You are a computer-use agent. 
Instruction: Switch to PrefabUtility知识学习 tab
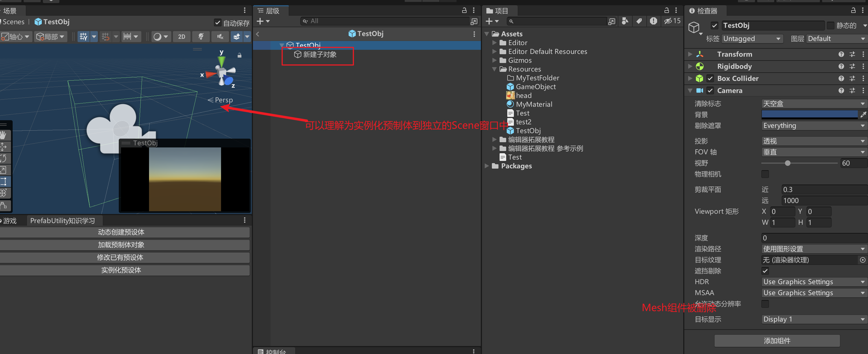click(63, 221)
